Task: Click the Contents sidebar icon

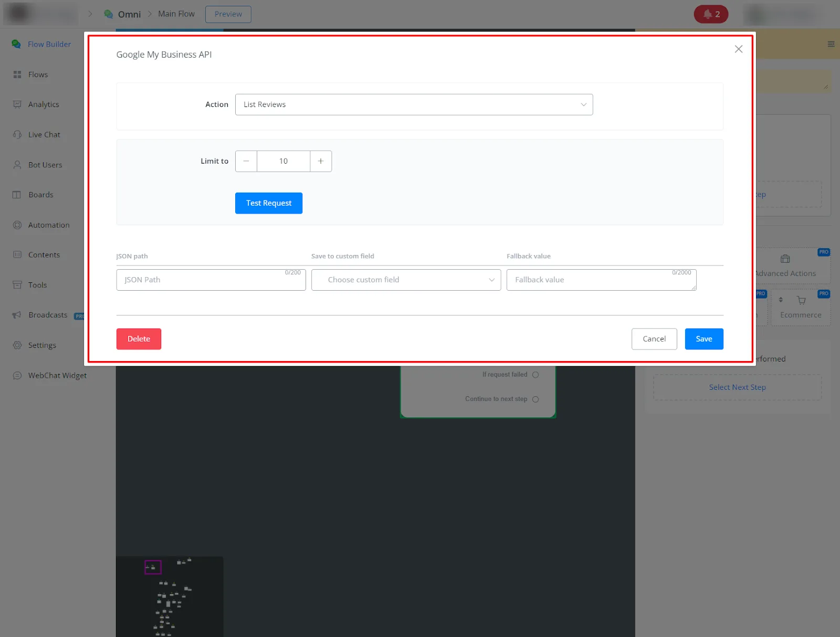Action: (17, 255)
